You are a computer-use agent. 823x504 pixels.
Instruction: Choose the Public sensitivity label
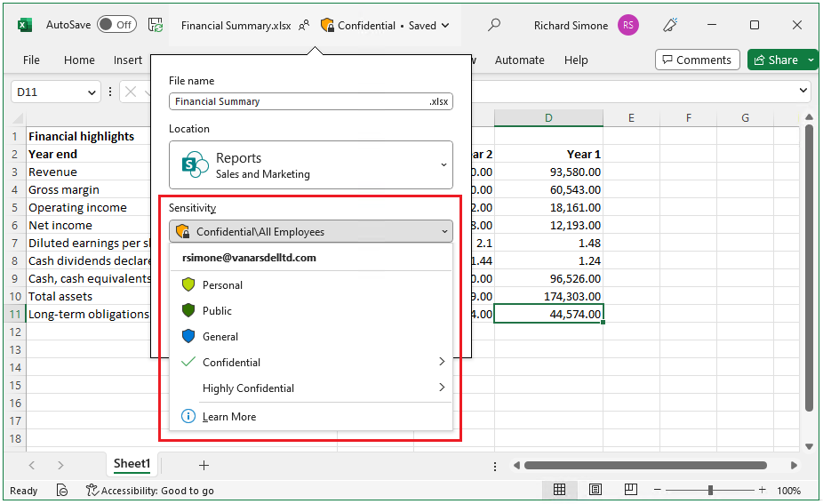[x=217, y=311]
